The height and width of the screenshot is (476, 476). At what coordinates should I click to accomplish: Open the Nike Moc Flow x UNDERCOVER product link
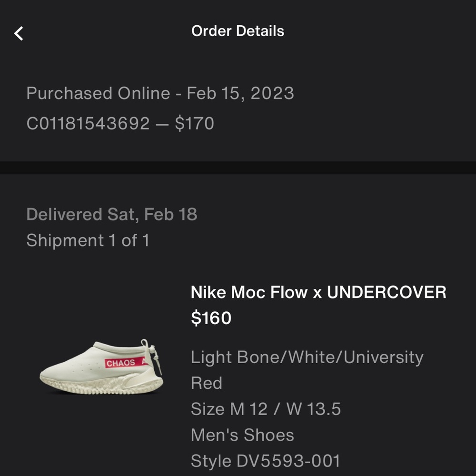pos(318,292)
